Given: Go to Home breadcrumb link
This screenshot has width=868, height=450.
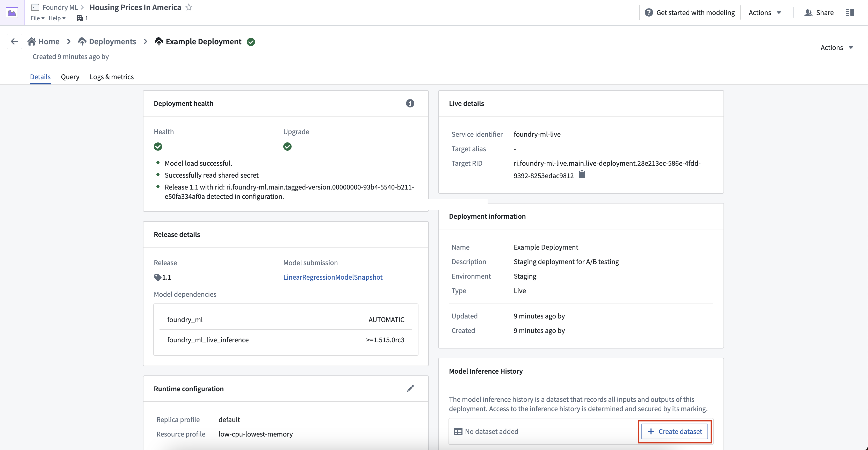Looking at the screenshot, I should [x=44, y=41].
